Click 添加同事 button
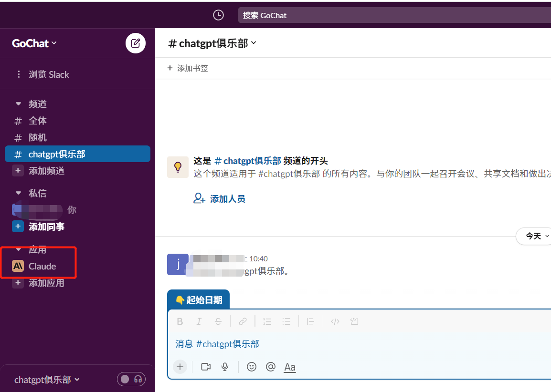Screen dimensions: 551x392 point(47,227)
